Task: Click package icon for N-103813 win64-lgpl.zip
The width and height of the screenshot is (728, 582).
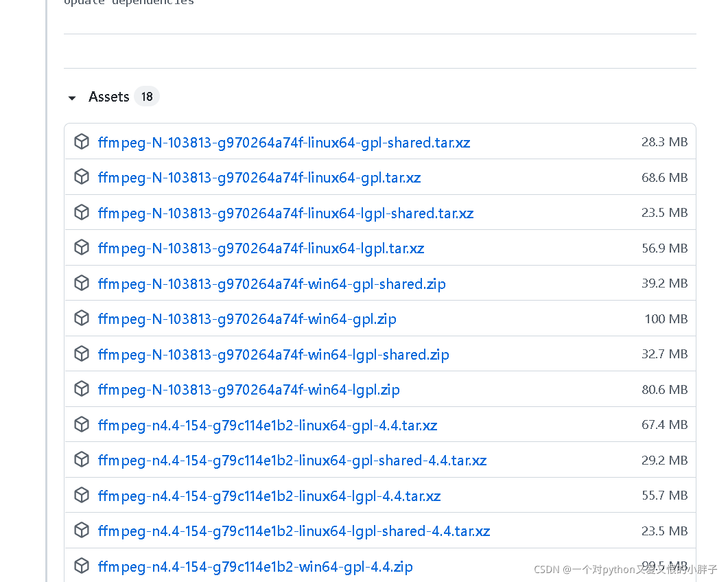Action: 82,388
